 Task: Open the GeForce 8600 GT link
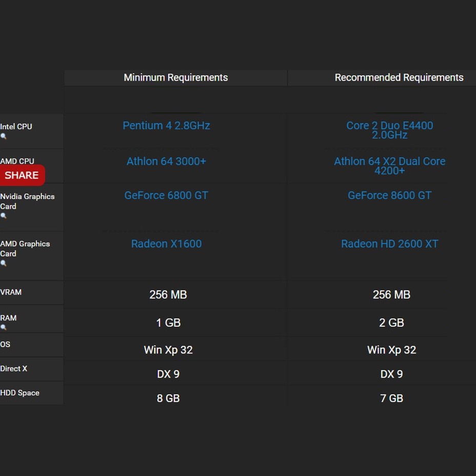[x=389, y=195]
